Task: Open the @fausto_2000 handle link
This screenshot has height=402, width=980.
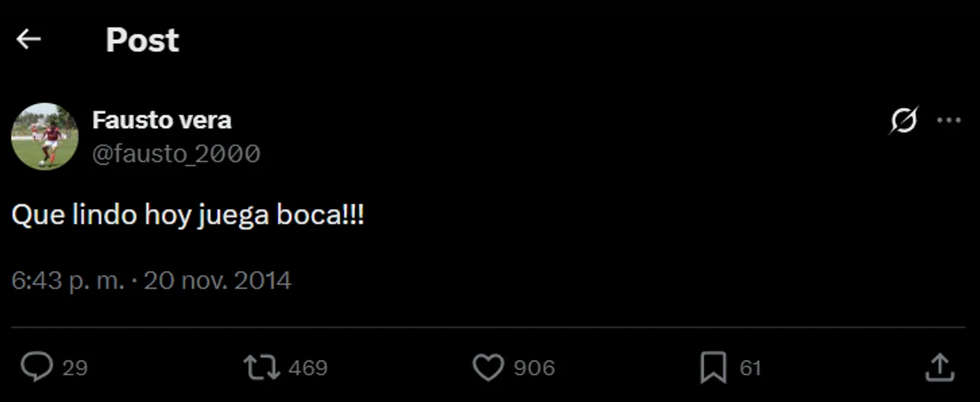Action: click(x=176, y=154)
